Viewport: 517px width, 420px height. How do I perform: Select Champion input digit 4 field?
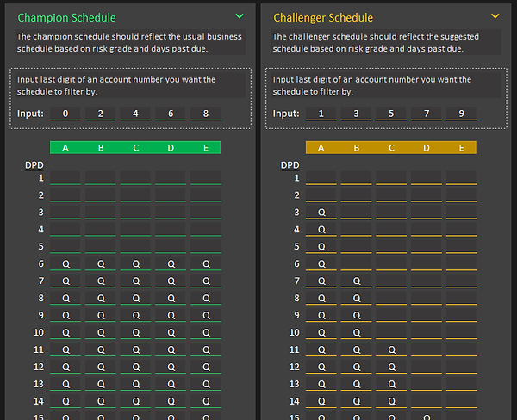click(135, 114)
